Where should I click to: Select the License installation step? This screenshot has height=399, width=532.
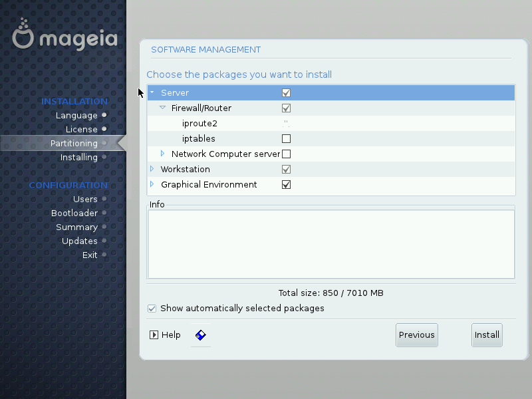(81, 130)
